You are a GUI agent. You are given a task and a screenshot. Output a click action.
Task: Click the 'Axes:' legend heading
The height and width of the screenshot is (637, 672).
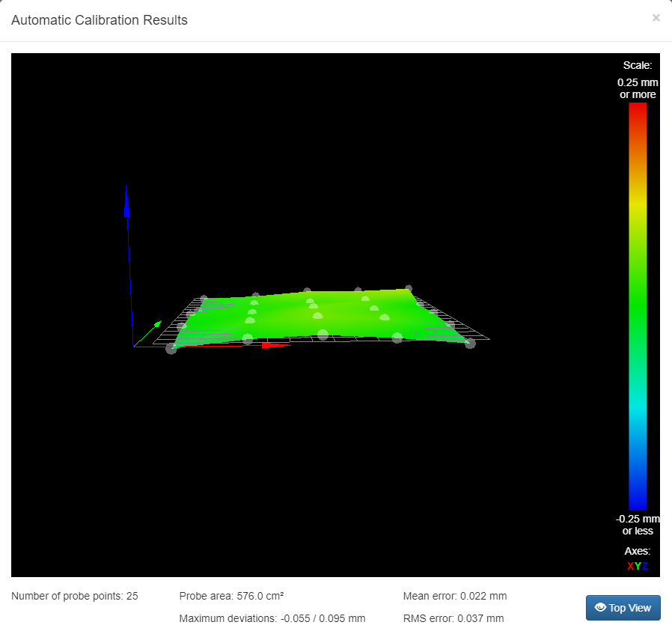click(638, 551)
